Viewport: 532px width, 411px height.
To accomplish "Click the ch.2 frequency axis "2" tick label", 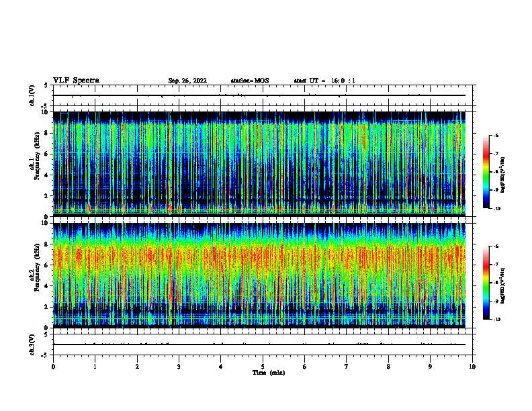I will (x=47, y=307).
